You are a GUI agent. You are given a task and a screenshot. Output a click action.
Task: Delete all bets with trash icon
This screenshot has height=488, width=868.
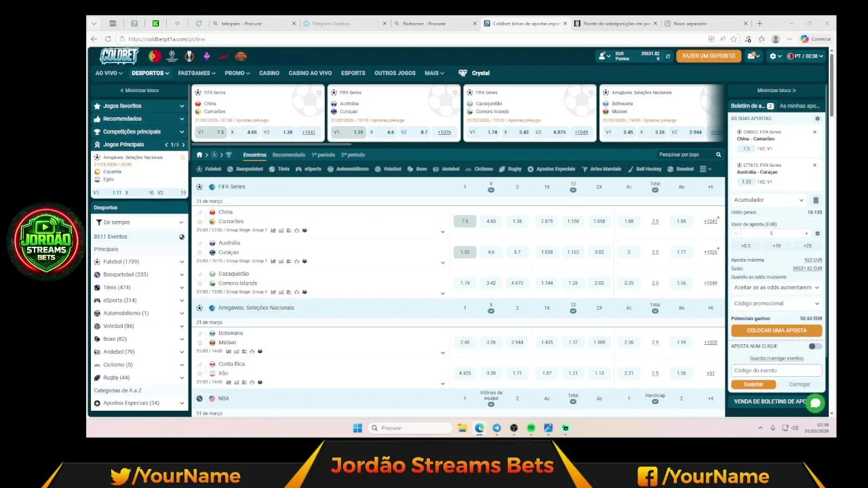tap(816, 200)
